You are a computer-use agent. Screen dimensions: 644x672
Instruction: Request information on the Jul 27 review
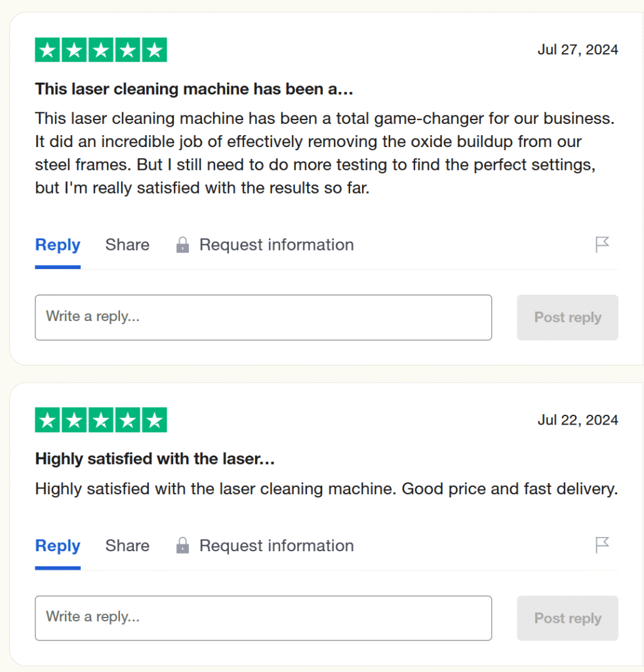276,245
